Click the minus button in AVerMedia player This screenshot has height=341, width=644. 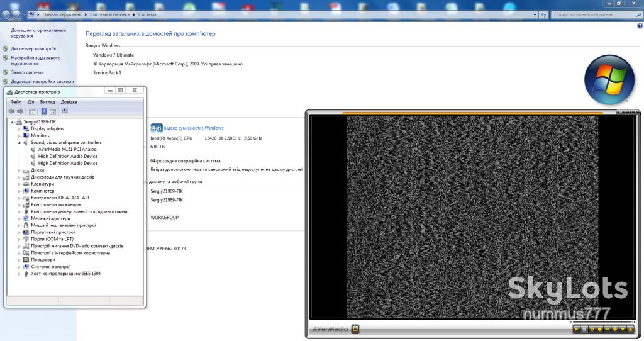608,329
